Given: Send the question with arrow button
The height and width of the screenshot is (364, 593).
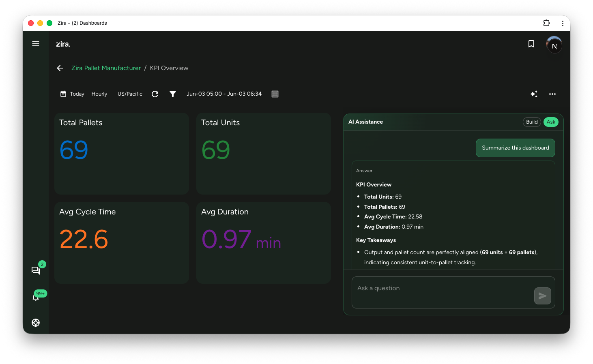Looking at the screenshot, I should tap(542, 296).
